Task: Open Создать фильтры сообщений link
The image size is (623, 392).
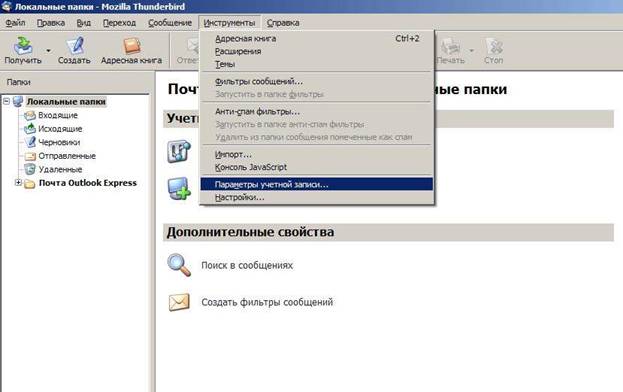Action: (x=267, y=302)
